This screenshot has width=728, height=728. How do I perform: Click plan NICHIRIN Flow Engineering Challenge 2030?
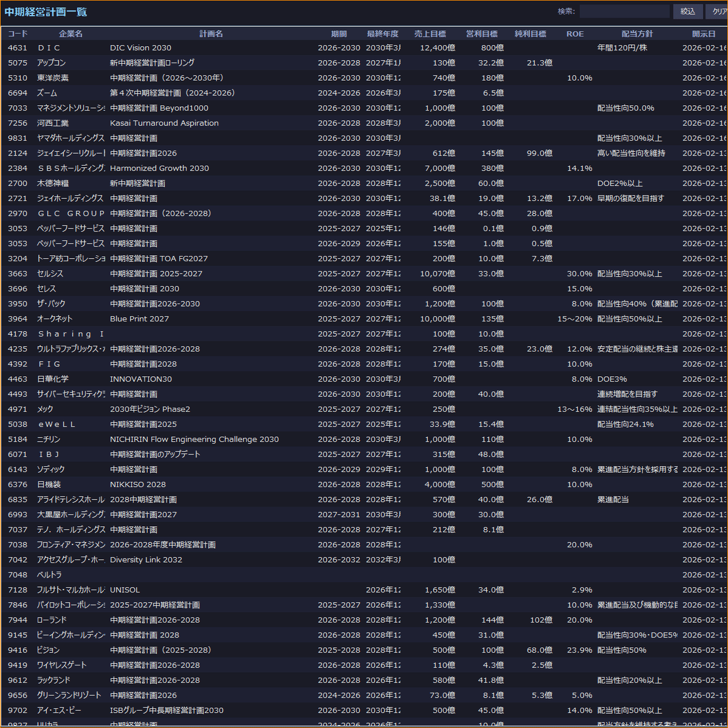pyautogui.click(x=194, y=439)
